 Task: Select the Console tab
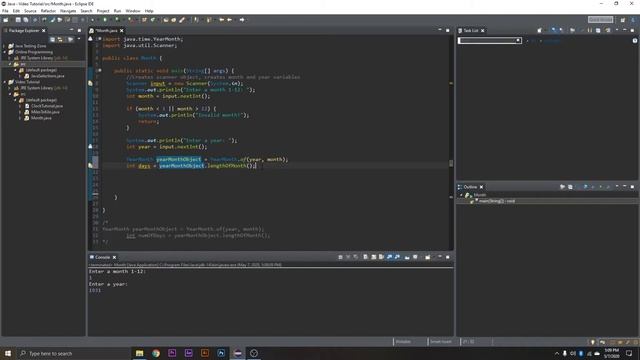click(x=102, y=257)
